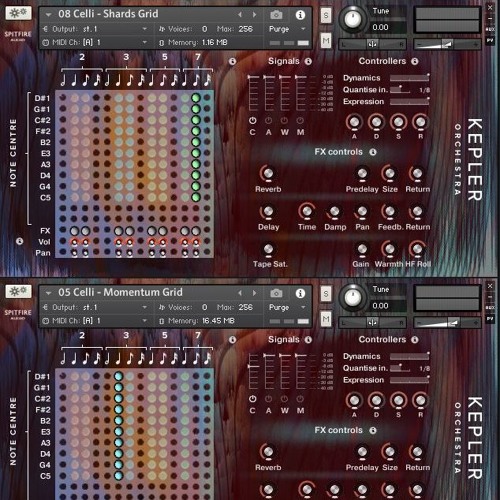
Task: Adjust the Dynamics slider in top Controllers
Action: pyautogui.click(x=410, y=78)
